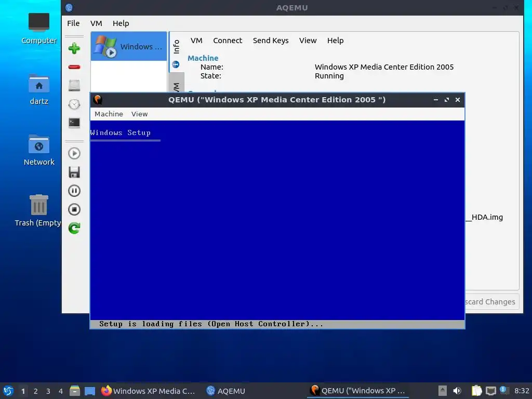Open the Network desktop icon
Screen dimensions: 532x399
coord(39,150)
